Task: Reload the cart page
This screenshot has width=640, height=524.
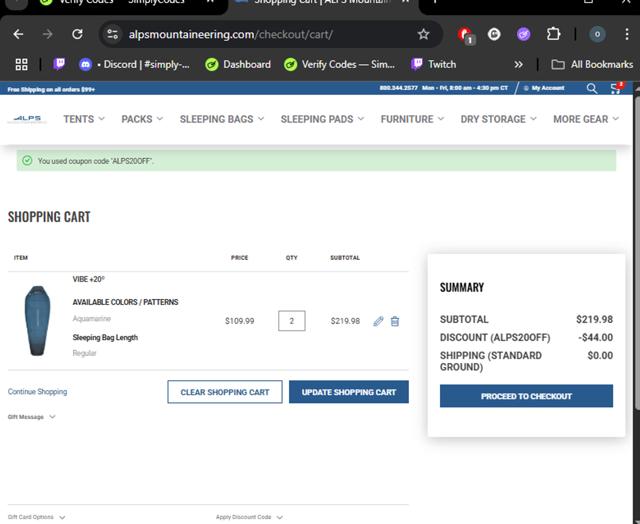Action: [x=78, y=34]
